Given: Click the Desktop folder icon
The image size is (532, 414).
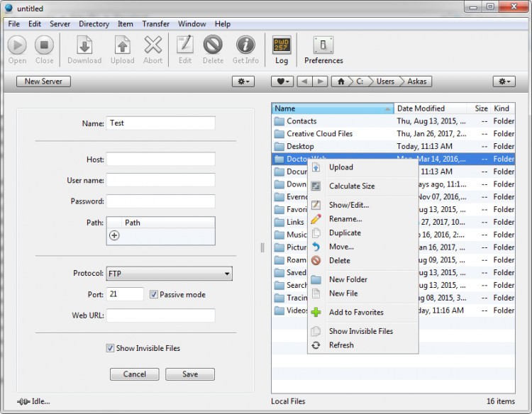Looking at the screenshot, I should [x=279, y=147].
